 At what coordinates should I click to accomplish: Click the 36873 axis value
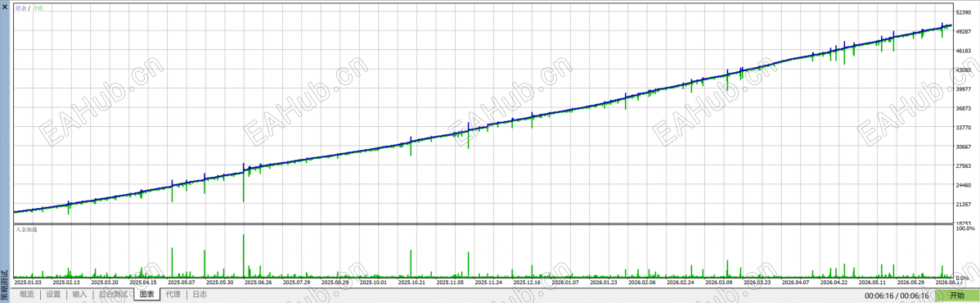964,108
